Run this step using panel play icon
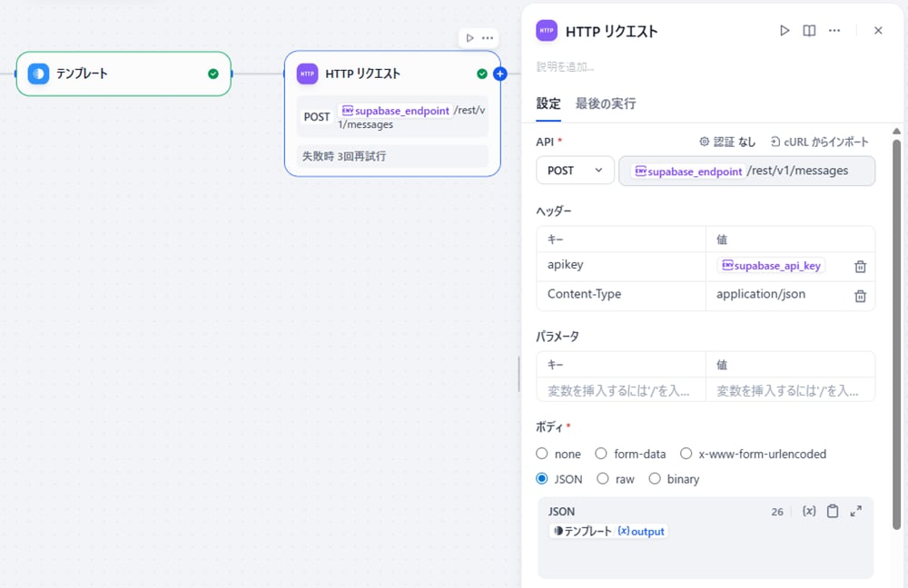908x588 pixels. pos(785,31)
